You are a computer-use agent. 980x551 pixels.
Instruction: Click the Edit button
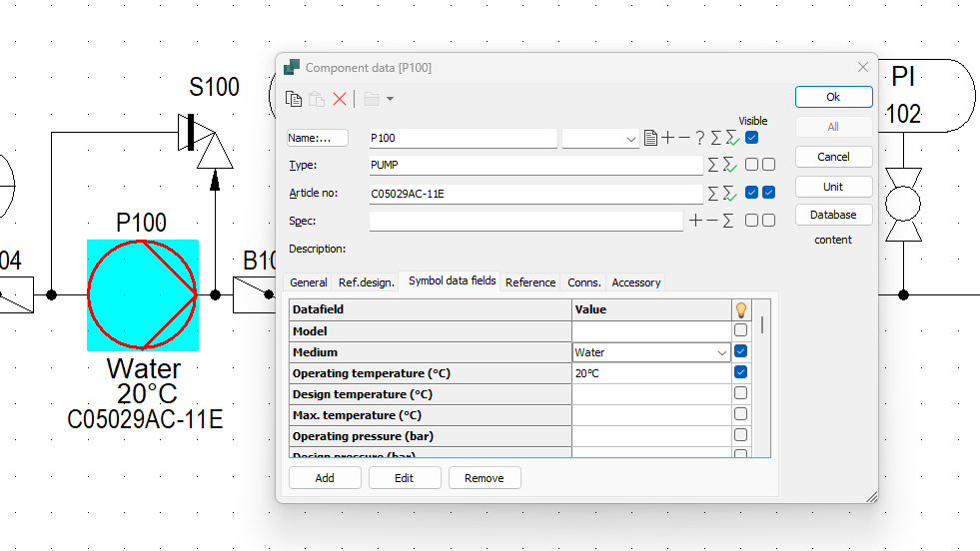tap(405, 478)
